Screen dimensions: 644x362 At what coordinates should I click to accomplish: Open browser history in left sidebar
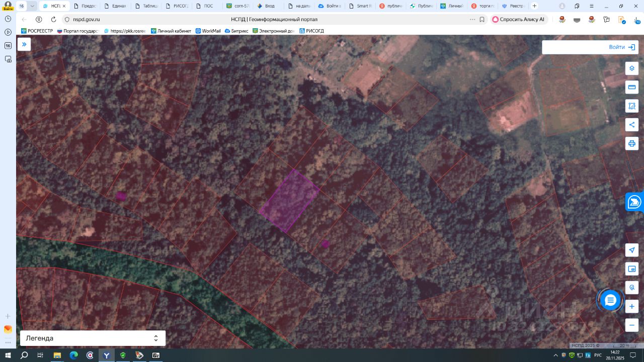pyautogui.click(x=8, y=19)
